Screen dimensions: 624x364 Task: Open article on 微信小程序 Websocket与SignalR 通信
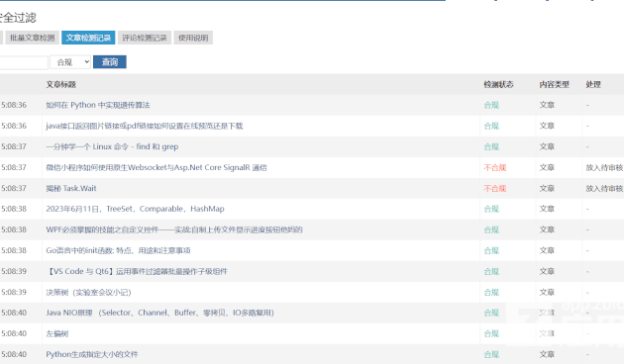pyautogui.click(x=156, y=168)
